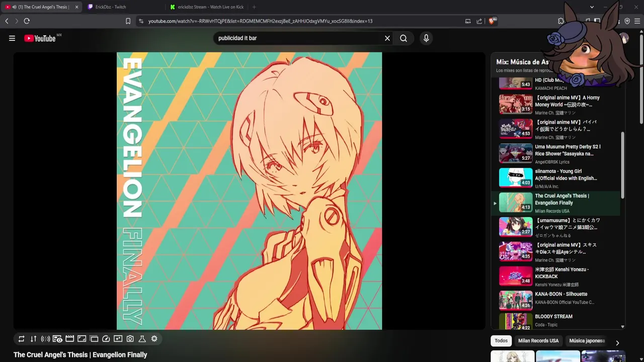Screen dimensions: 644x362
Task: Open the video filters sparkle icon
Action: click(x=118, y=339)
